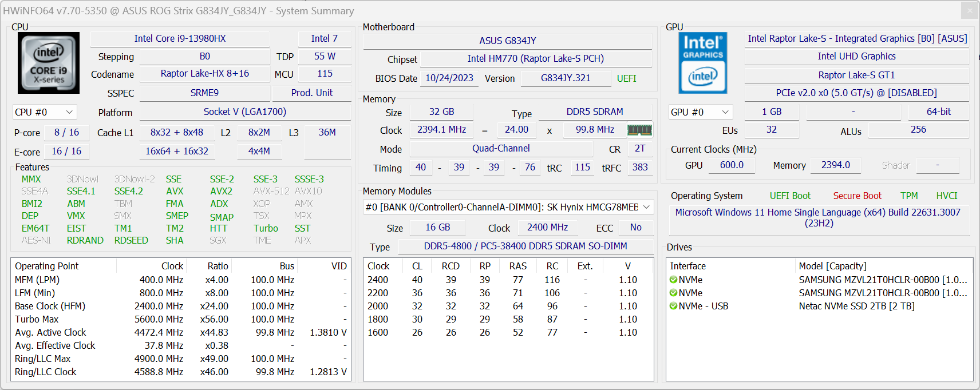Close the System Summary window
Screen dimensions: 980x390
click(x=969, y=10)
